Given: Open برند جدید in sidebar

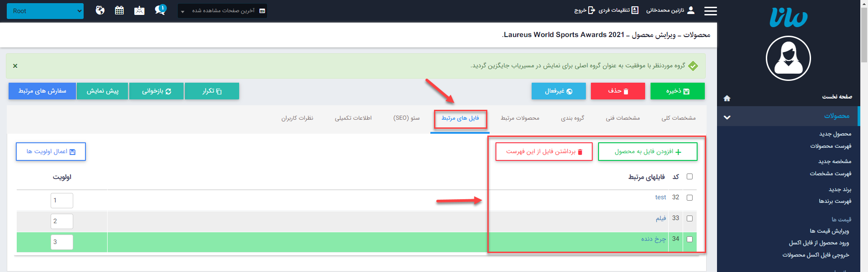Looking at the screenshot, I should point(840,189).
